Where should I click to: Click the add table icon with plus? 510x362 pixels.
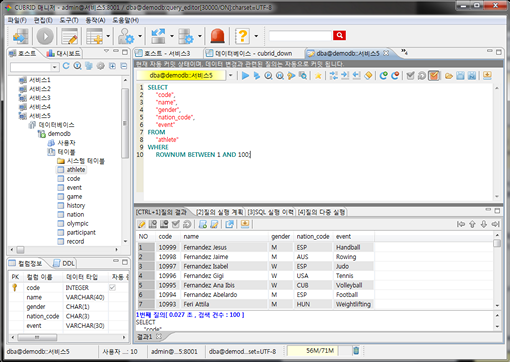95,36
